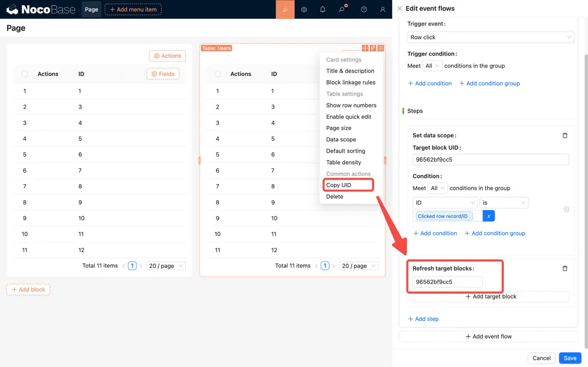The height and width of the screenshot is (367, 588).
Task: Delete the Refresh target blocks step
Action: (x=565, y=268)
